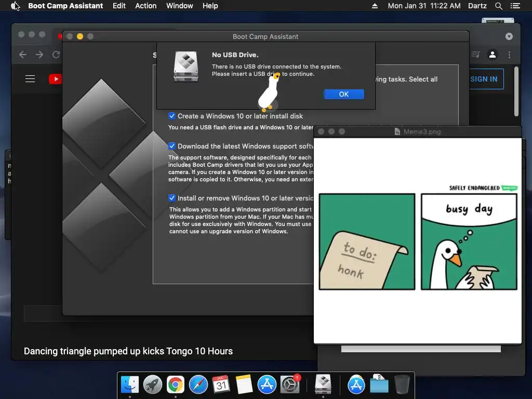Viewport: 532px width, 399px height.
Task: Uncheck Install or remove Windows 10
Action: tap(172, 198)
